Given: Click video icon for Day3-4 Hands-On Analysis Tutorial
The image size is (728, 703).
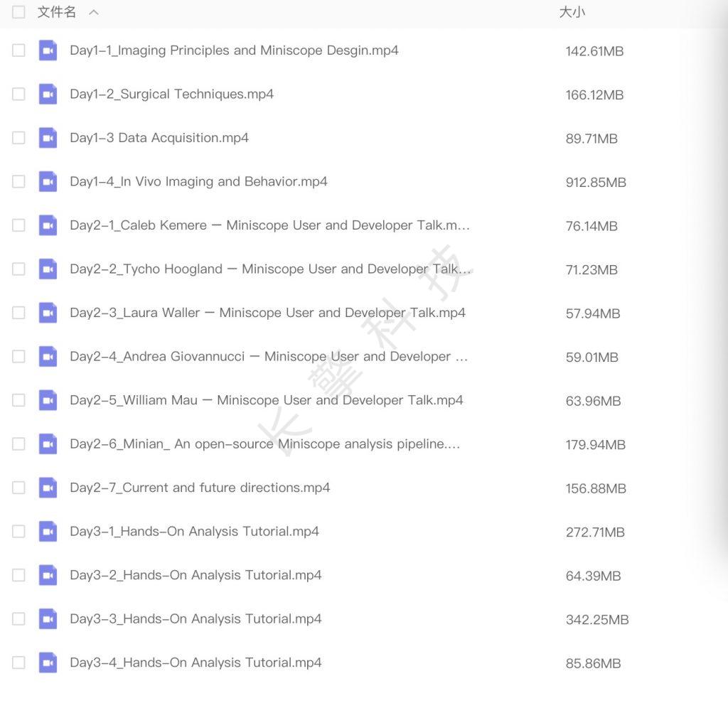Looking at the screenshot, I should click(48, 662).
